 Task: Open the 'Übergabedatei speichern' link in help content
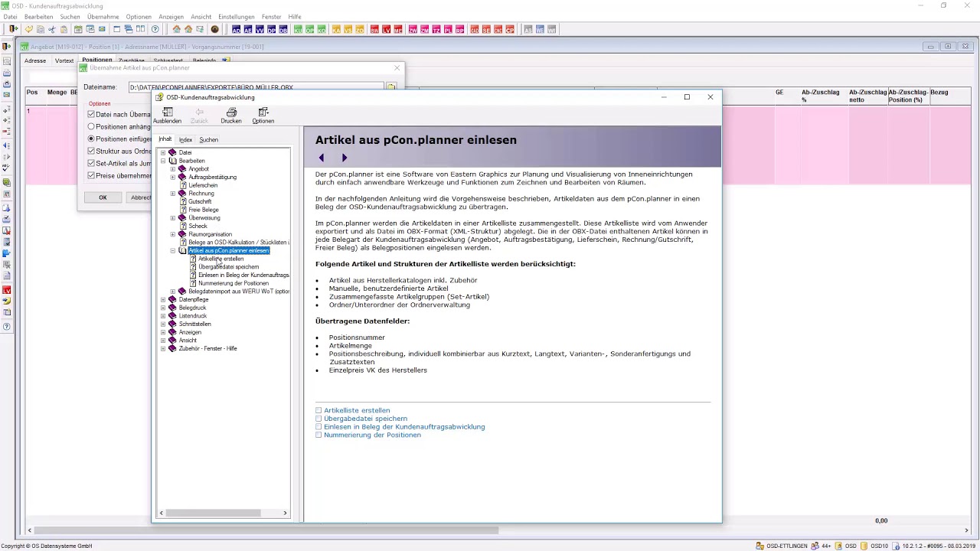[x=365, y=419]
